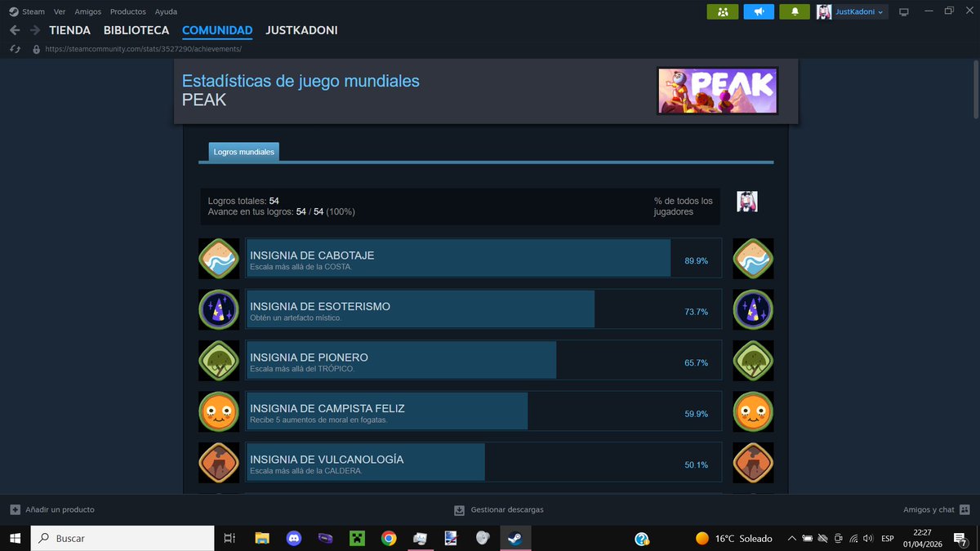Open Discord from the taskbar
Image resolution: width=980 pixels, height=551 pixels.
(x=294, y=538)
